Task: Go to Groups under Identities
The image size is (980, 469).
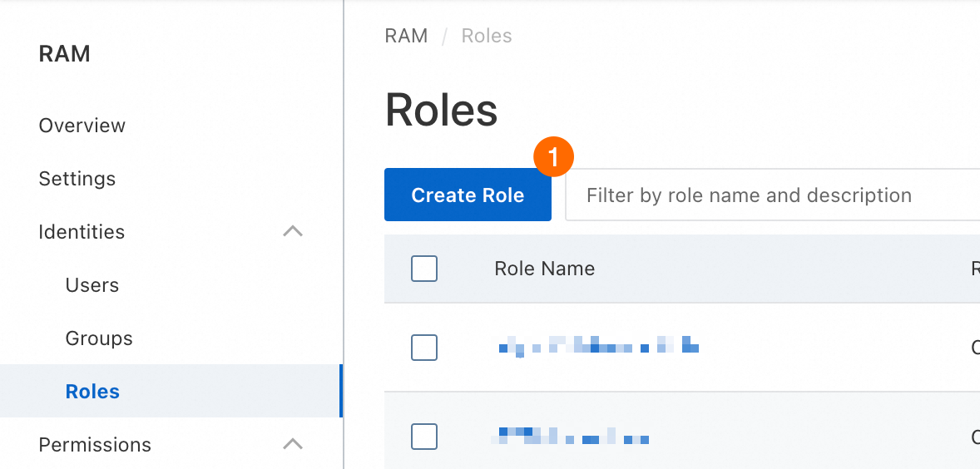Action: [99, 338]
